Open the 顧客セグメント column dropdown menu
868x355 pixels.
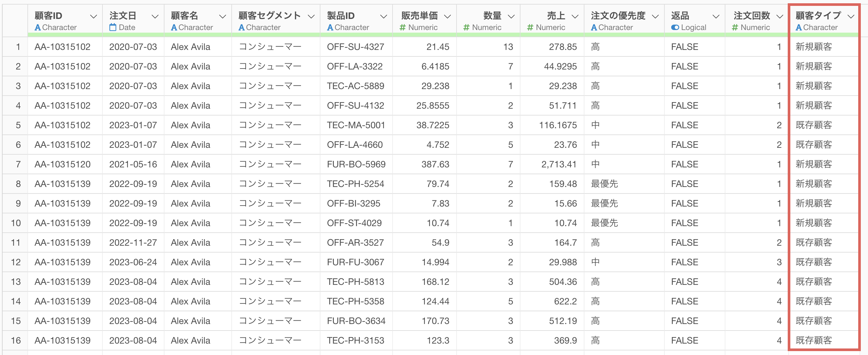pyautogui.click(x=311, y=17)
